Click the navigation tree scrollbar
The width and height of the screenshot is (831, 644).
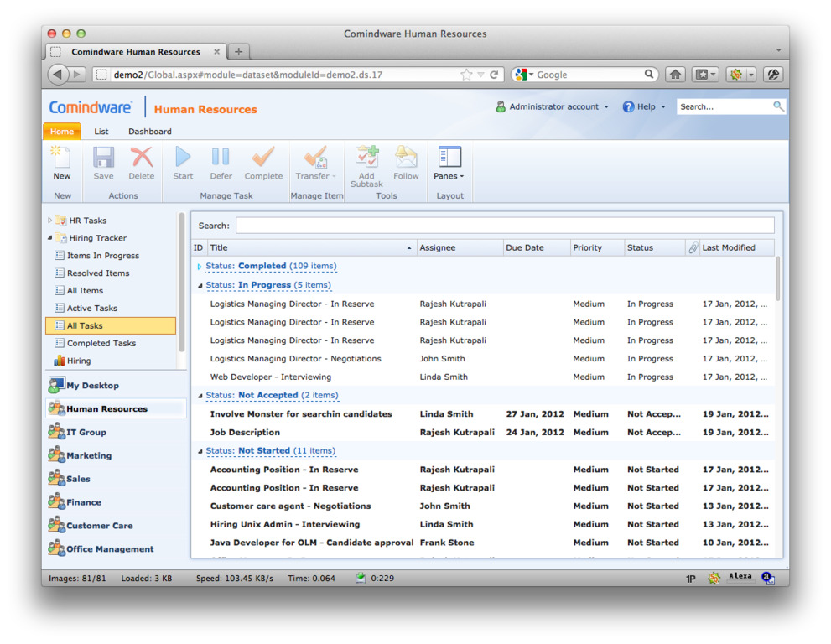[182, 282]
